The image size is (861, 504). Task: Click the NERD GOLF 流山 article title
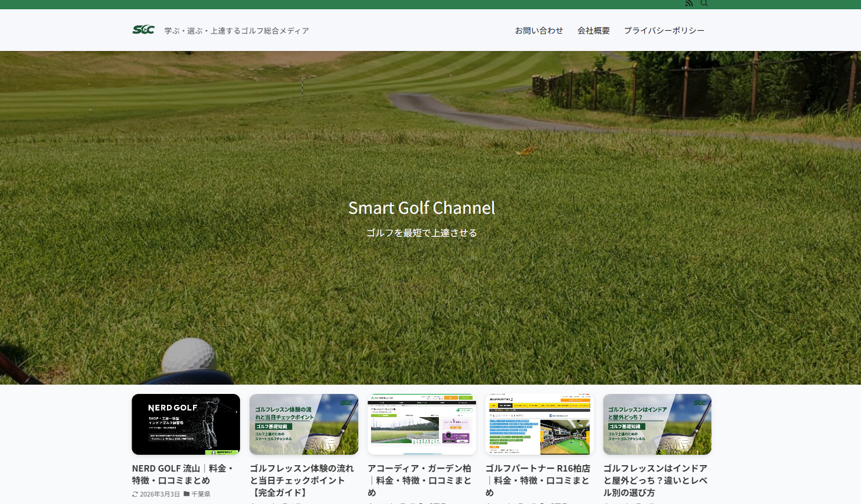183,474
